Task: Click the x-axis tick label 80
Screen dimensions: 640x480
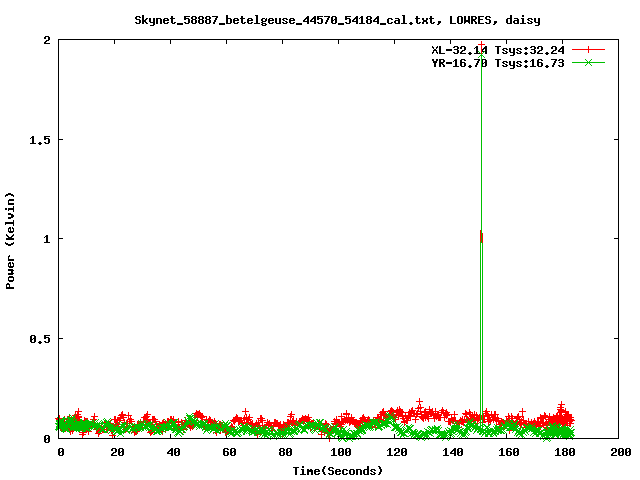Action: pyautogui.click(x=285, y=452)
